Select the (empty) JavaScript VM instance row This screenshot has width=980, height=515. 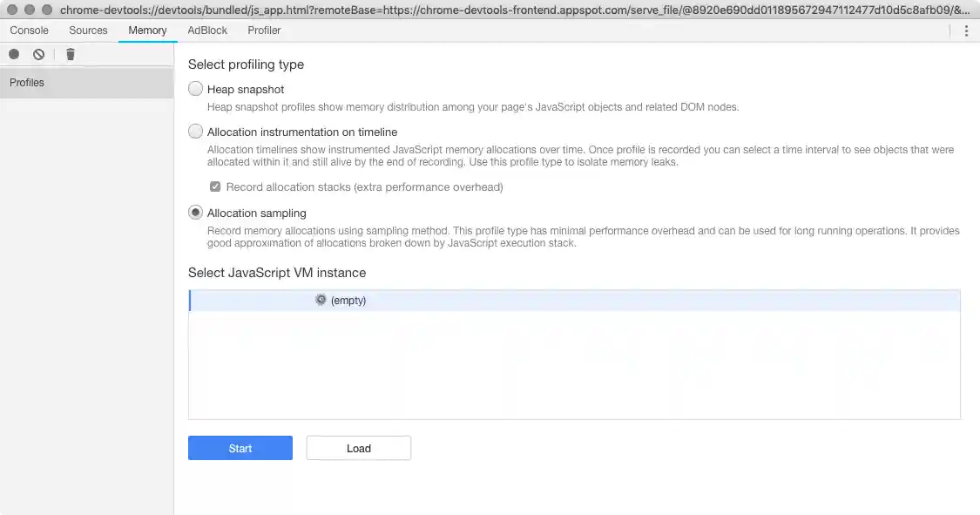pos(575,301)
